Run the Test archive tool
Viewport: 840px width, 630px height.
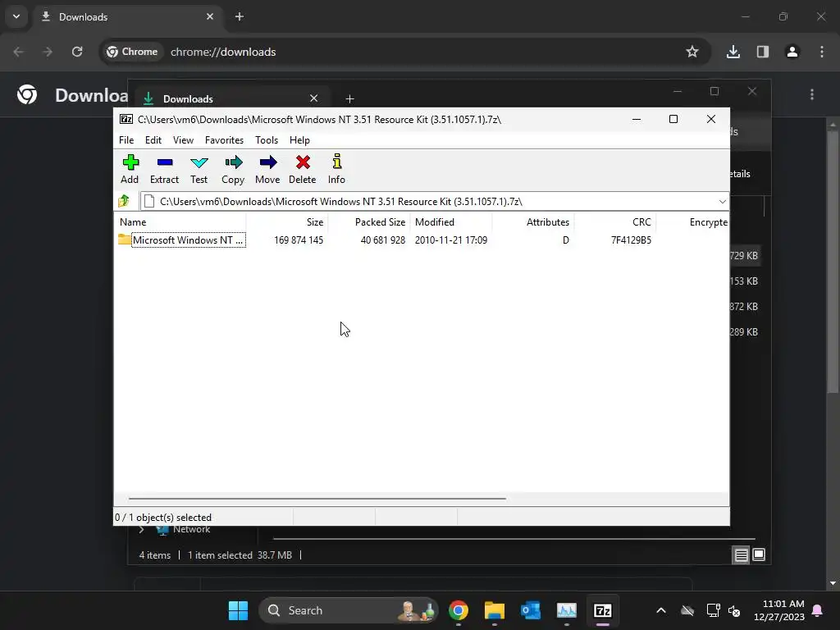199,169
